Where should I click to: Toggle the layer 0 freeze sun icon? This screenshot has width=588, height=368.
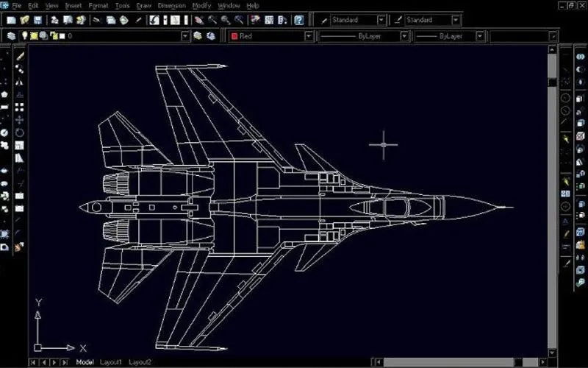(34, 35)
